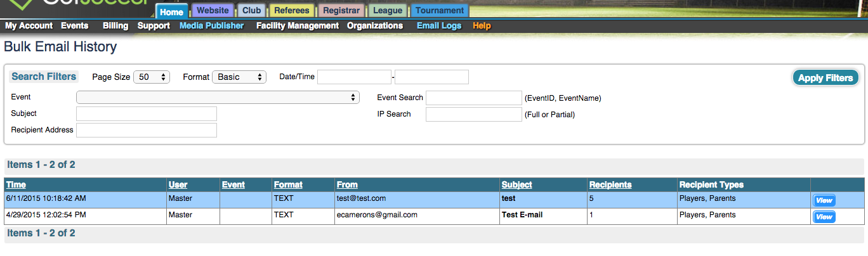Sort by the Subject column header

516,185
